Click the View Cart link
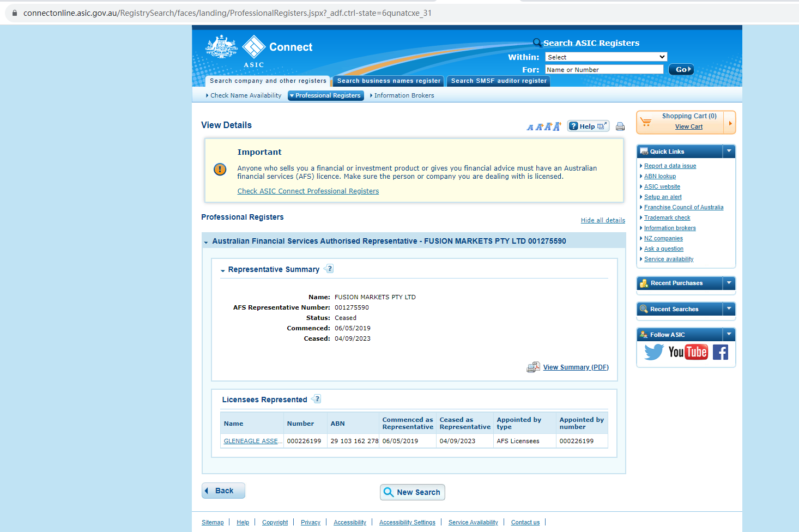799x532 pixels. [689, 126]
